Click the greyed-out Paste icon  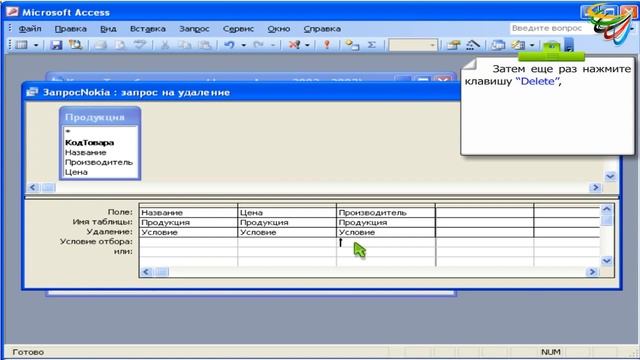(205, 45)
